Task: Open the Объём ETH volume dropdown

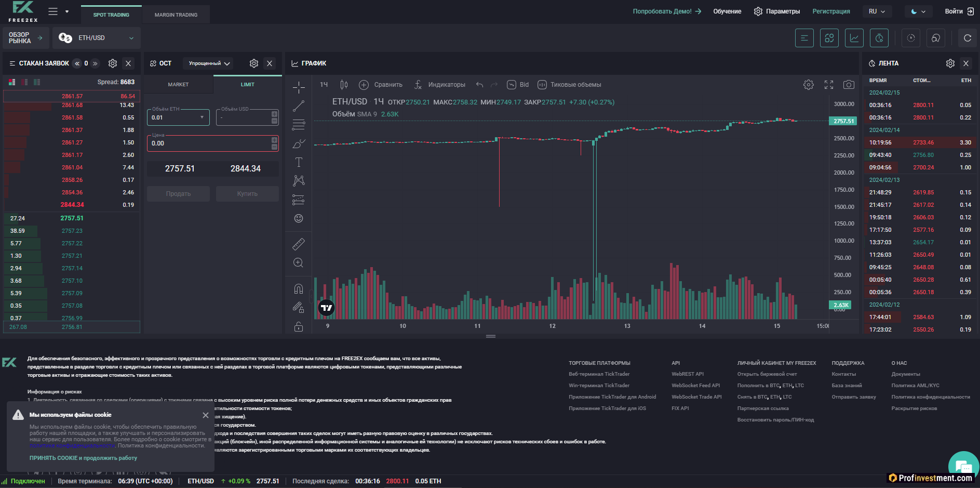Action: click(178, 117)
